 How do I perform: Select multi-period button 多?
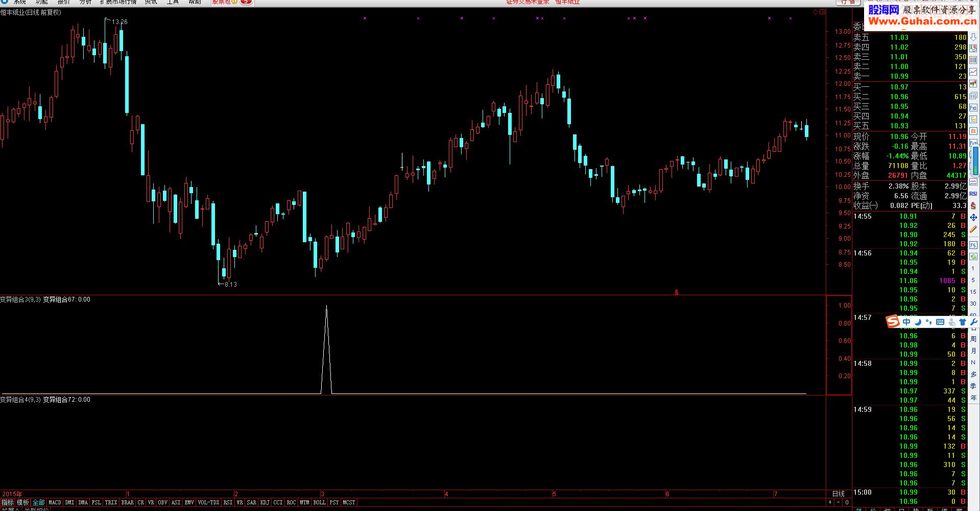click(x=973, y=374)
